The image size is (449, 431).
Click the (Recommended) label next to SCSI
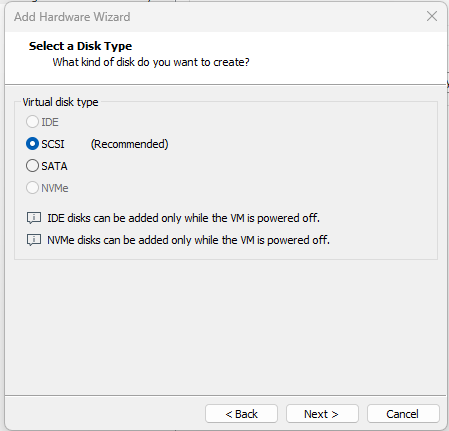tap(129, 144)
